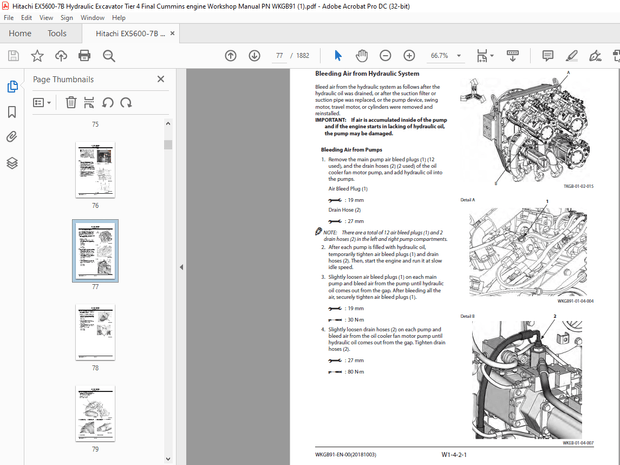Screen dimensions: 620x465
Task: Click the page footer 'W1-4-2-1'
Action: point(454,455)
